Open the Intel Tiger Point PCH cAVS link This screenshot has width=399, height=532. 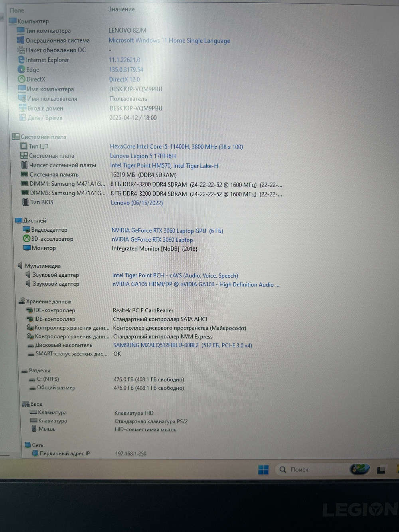pyautogui.click(x=175, y=275)
